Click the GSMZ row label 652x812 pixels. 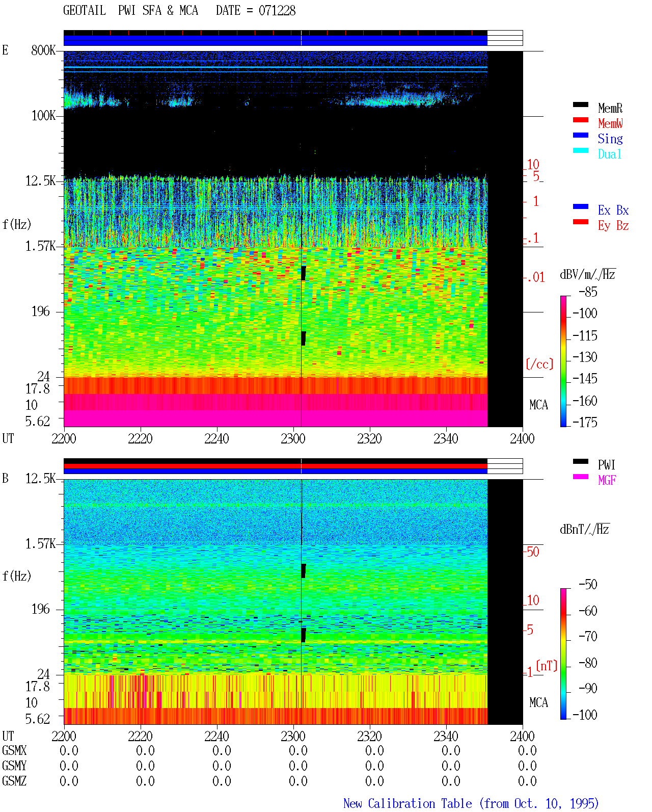point(14,781)
